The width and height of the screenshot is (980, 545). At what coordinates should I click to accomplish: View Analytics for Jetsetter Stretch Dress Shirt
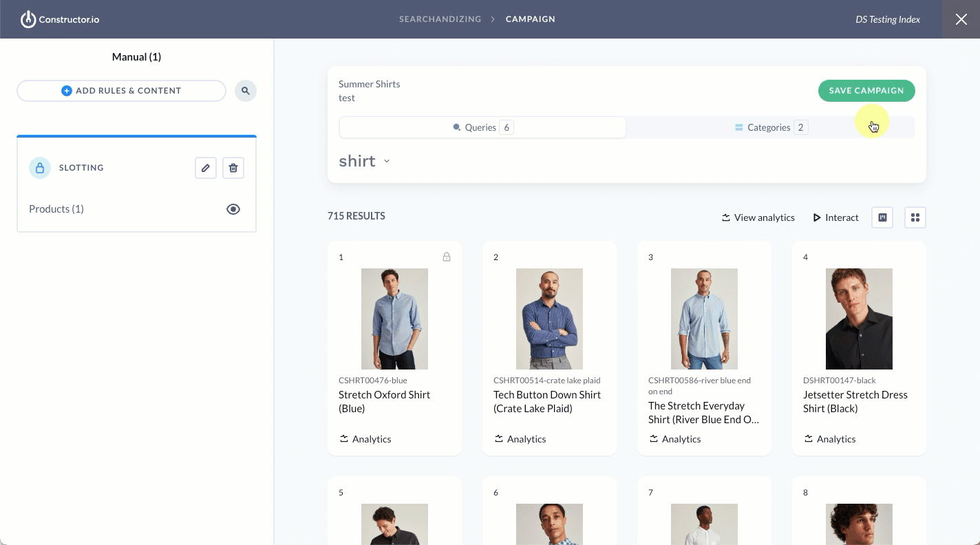[830, 439]
